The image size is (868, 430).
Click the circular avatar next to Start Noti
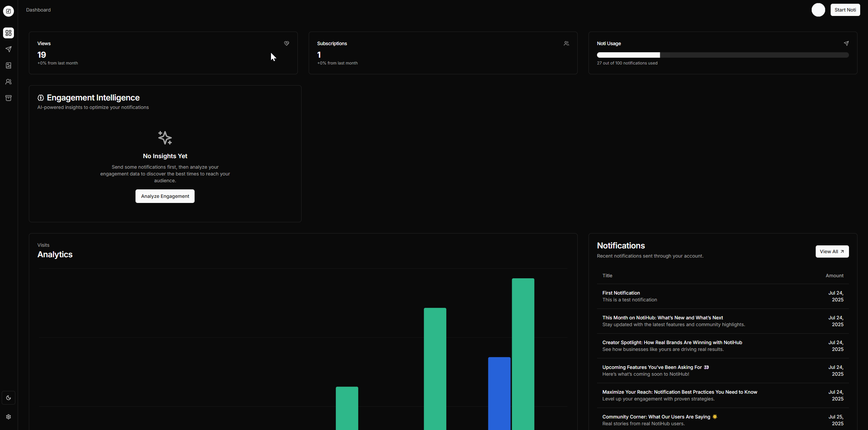pyautogui.click(x=818, y=10)
